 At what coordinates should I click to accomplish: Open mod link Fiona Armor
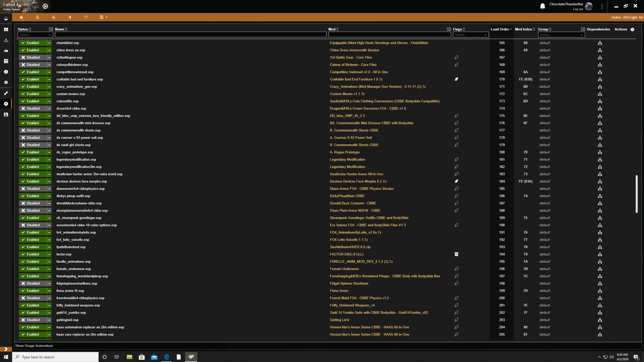point(339,291)
